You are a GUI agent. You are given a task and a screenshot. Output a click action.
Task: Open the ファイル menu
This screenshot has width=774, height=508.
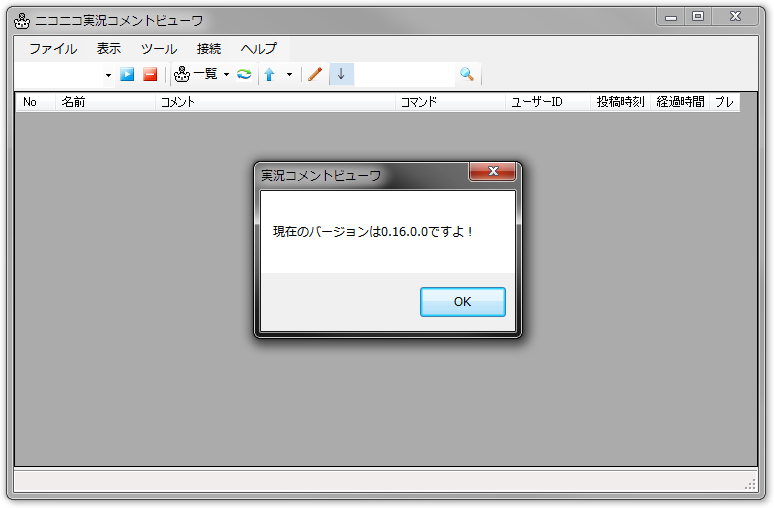[x=53, y=48]
